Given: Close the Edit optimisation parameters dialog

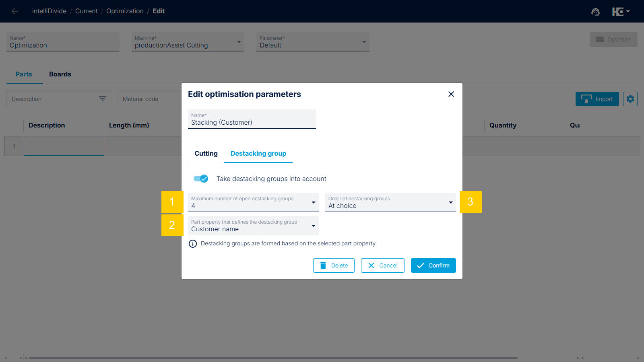Looking at the screenshot, I should (x=451, y=94).
